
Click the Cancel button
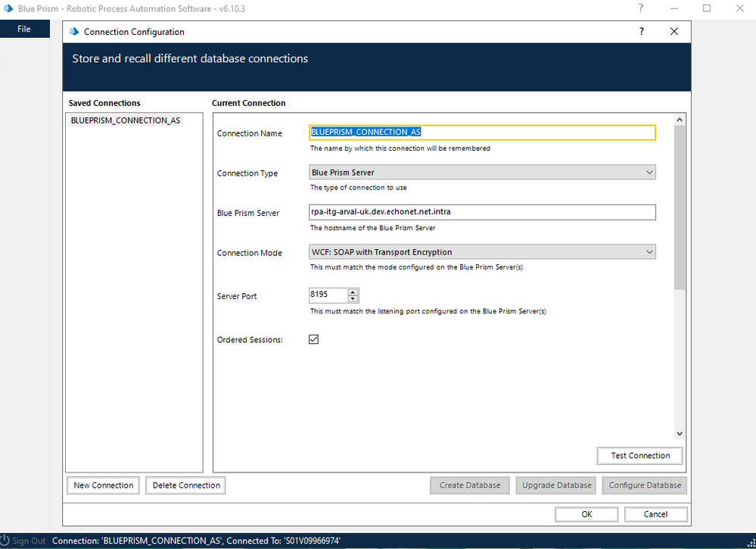click(x=655, y=514)
